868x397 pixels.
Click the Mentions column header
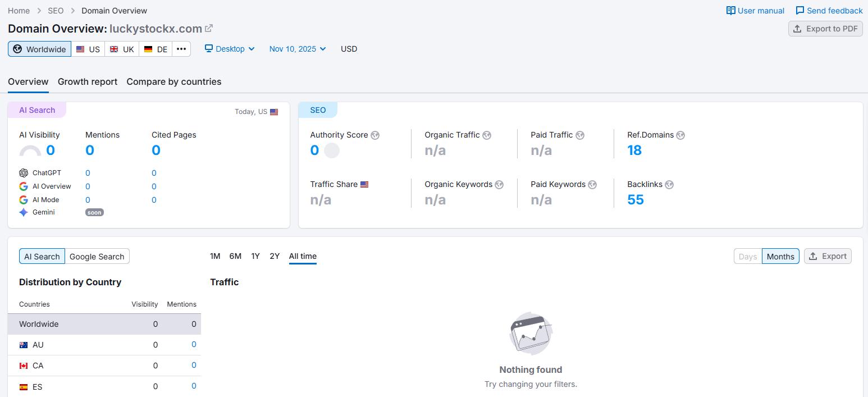tap(181, 304)
